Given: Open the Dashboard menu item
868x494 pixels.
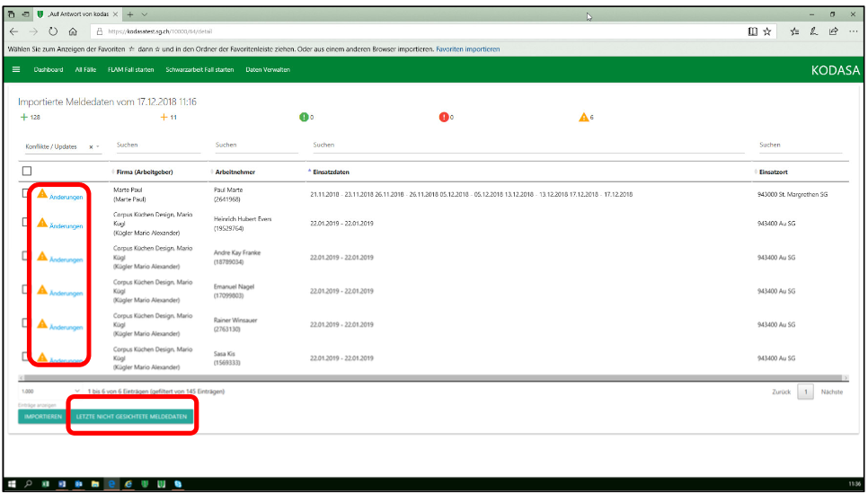Looking at the screenshot, I should (49, 70).
